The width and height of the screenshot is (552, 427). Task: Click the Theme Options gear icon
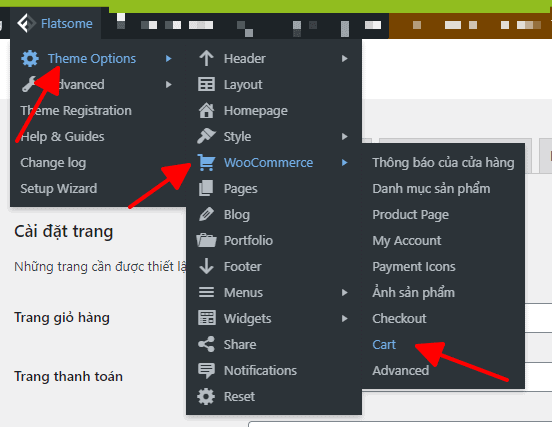pos(30,58)
